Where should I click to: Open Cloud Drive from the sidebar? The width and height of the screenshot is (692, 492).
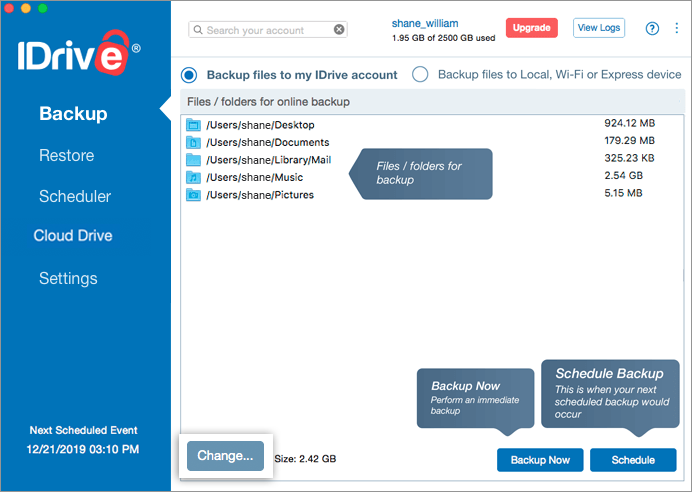(73, 236)
